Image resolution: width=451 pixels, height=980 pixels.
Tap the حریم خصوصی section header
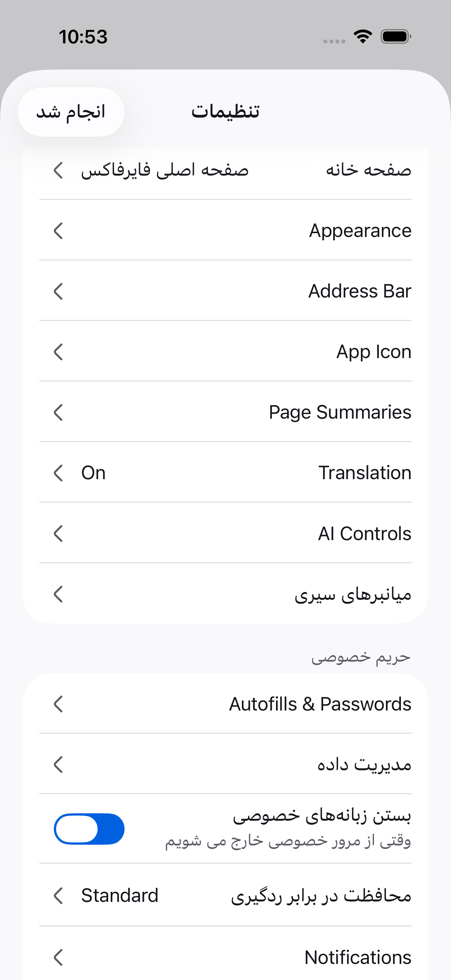361,657
